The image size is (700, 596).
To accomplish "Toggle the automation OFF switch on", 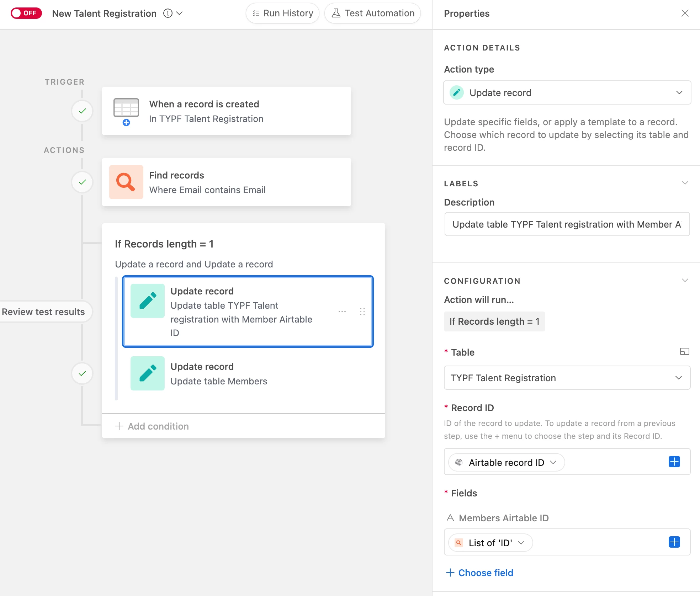I will tap(26, 13).
